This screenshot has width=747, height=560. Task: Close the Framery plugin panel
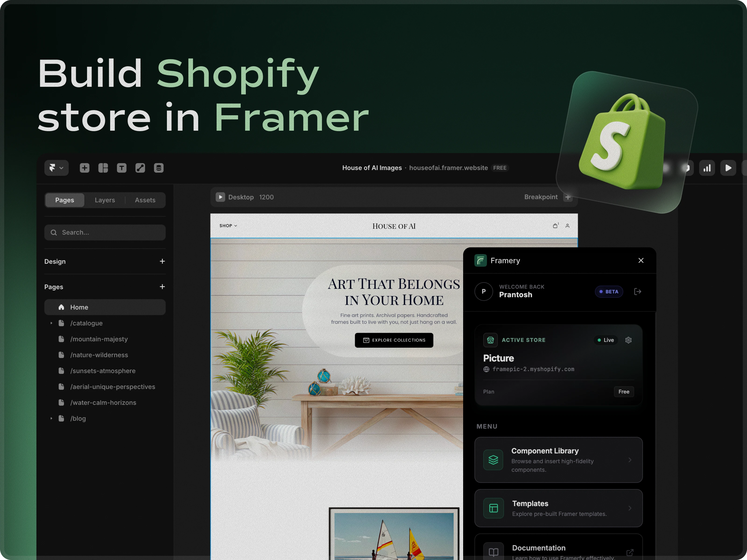(x=641, y=260)
